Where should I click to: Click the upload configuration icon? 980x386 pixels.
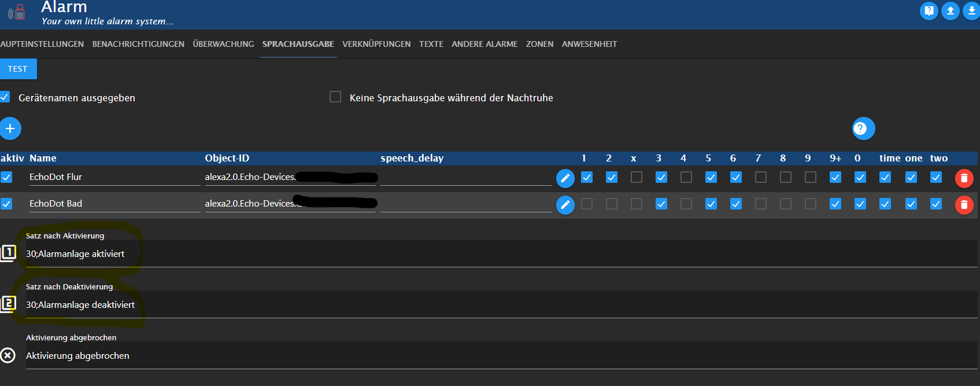(x=950, y=10)
